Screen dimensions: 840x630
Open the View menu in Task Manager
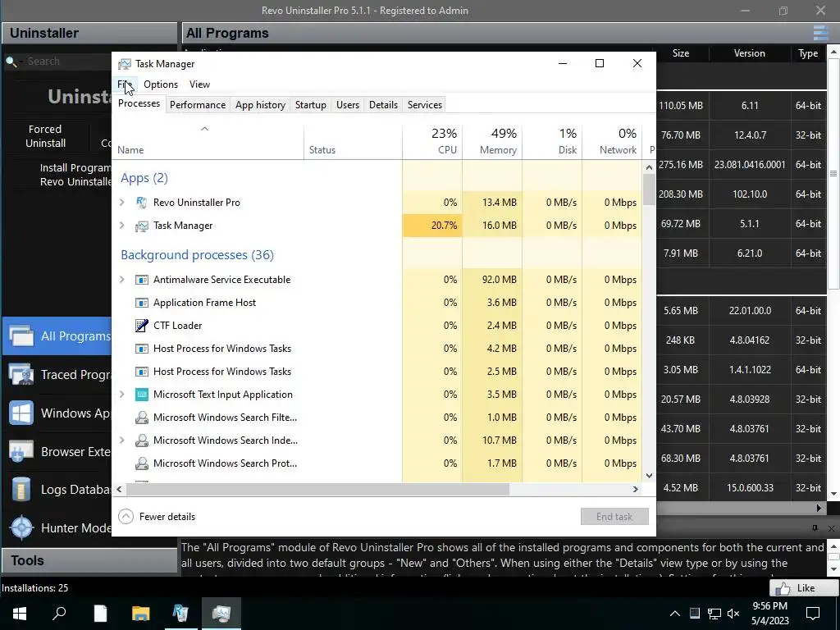tap(199, 84)
